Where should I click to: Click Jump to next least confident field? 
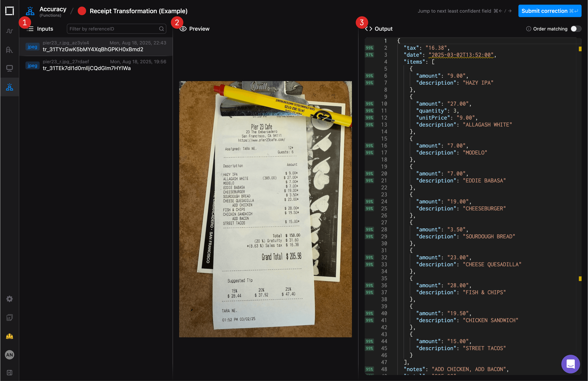[454, 11]
